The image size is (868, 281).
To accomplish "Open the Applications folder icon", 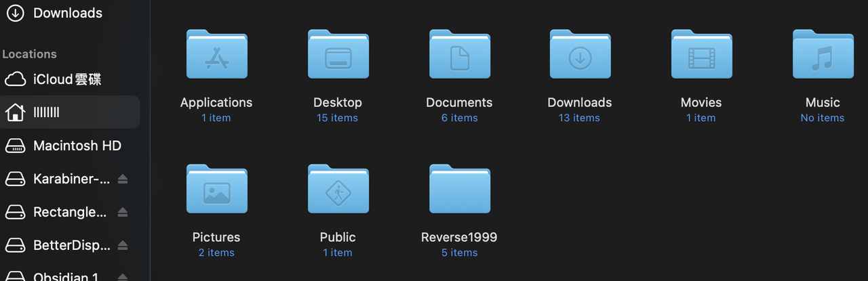I will [216, 54].
